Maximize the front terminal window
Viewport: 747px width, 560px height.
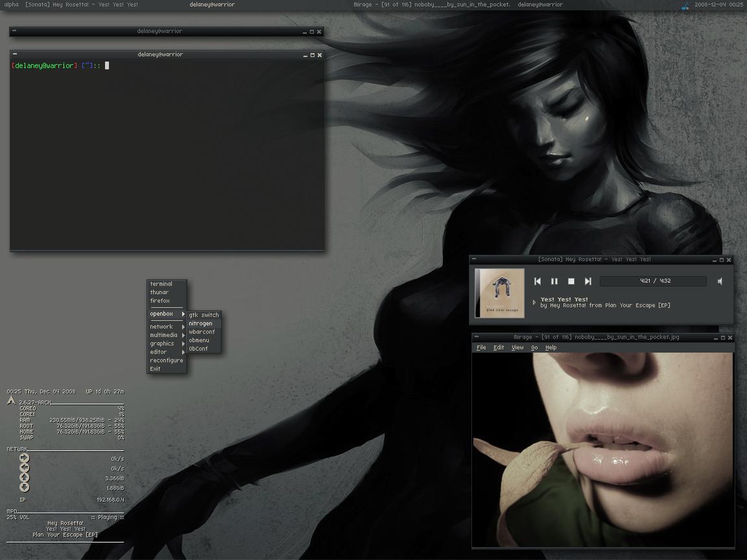313,55
